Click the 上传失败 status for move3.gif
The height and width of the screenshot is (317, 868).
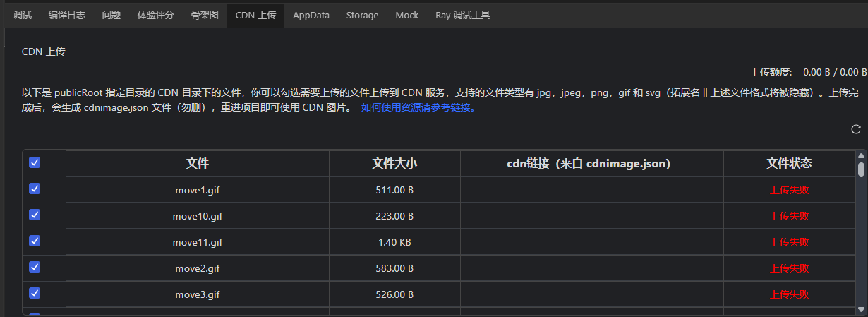(790, 294)
